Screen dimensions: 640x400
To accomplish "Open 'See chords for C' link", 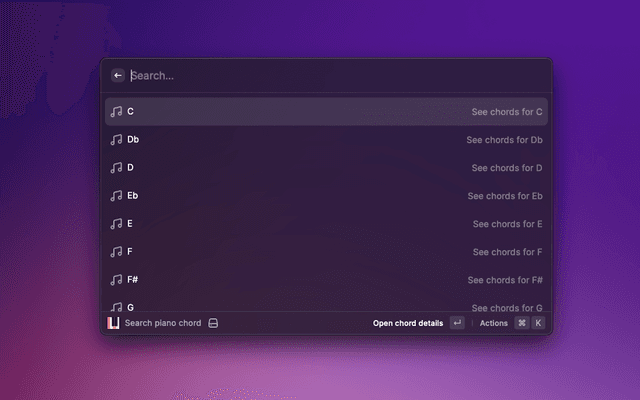I will click(x=507, y=112).
